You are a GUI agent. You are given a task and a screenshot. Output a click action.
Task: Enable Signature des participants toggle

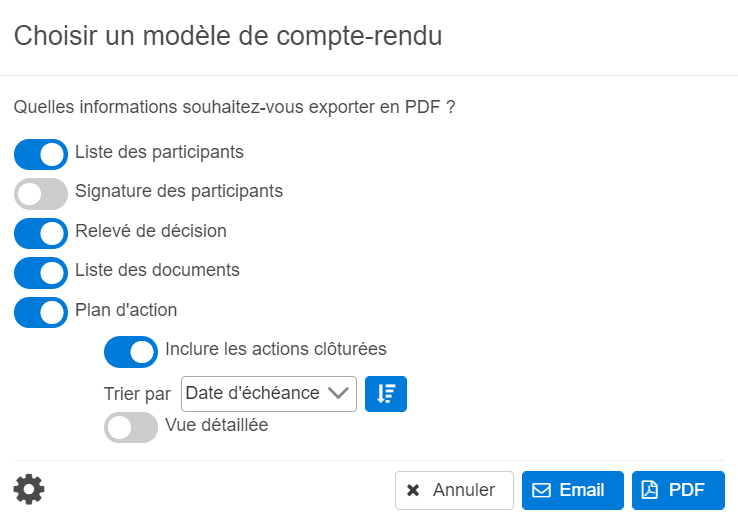point(41,193)
